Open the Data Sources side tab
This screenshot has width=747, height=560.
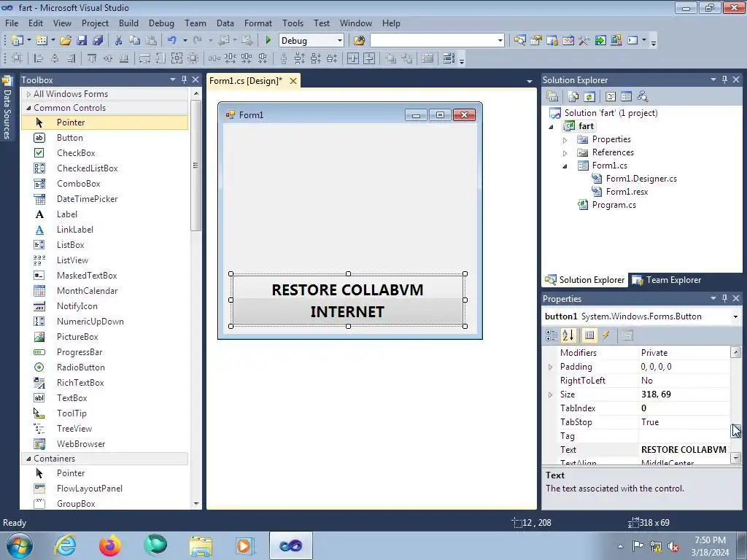[7, 108]
